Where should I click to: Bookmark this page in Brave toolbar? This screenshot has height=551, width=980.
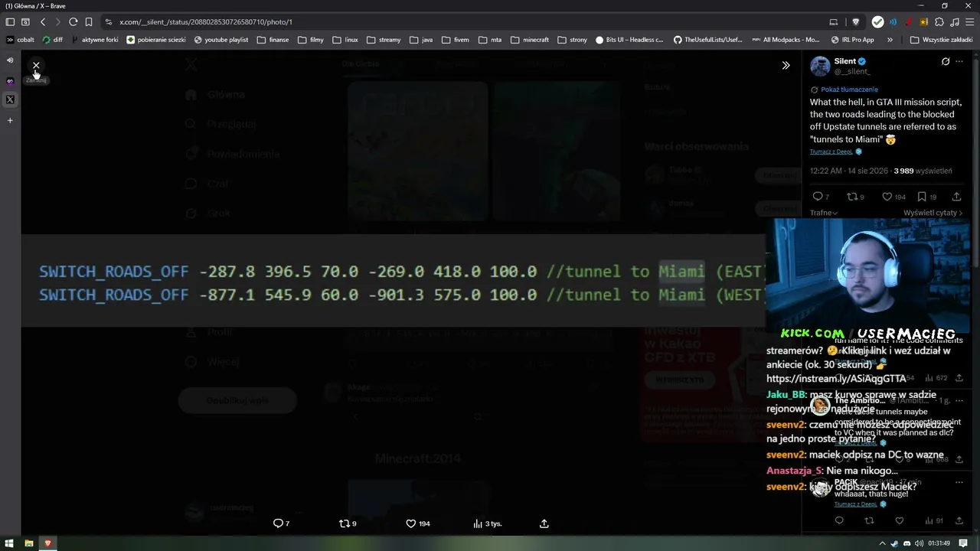pos(89,22)
